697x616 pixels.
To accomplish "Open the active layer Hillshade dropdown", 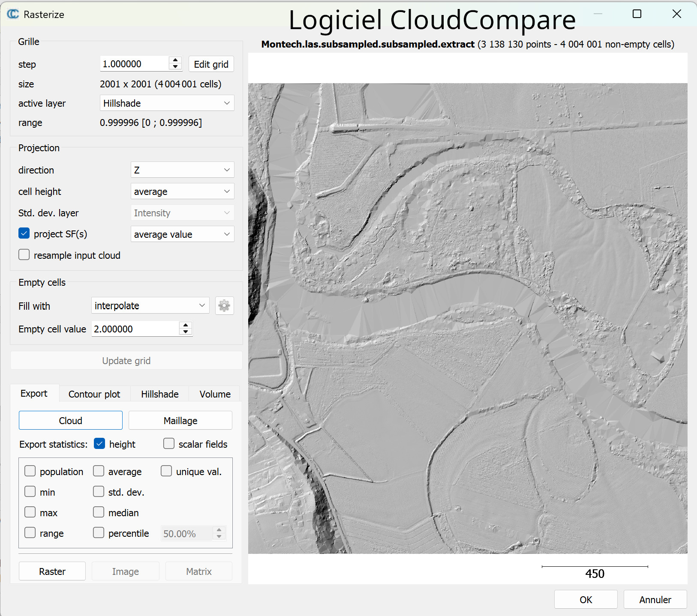I will 167,103.
